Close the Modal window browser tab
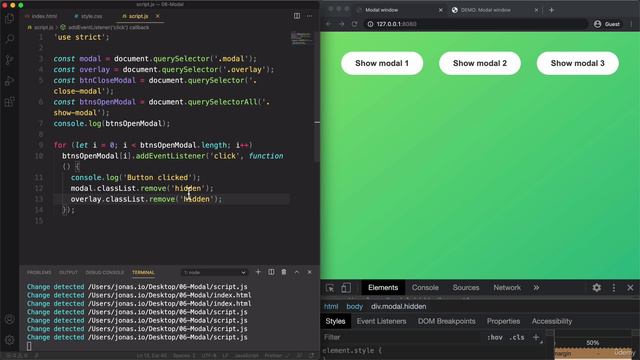Image resolution: width=640 pixels, height=360 pixels. 440,10
